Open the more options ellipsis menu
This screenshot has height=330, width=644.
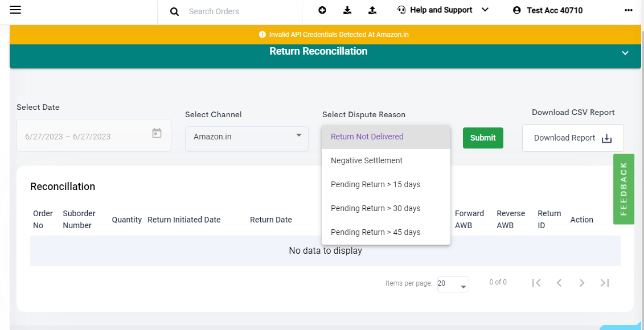[629, 10]
